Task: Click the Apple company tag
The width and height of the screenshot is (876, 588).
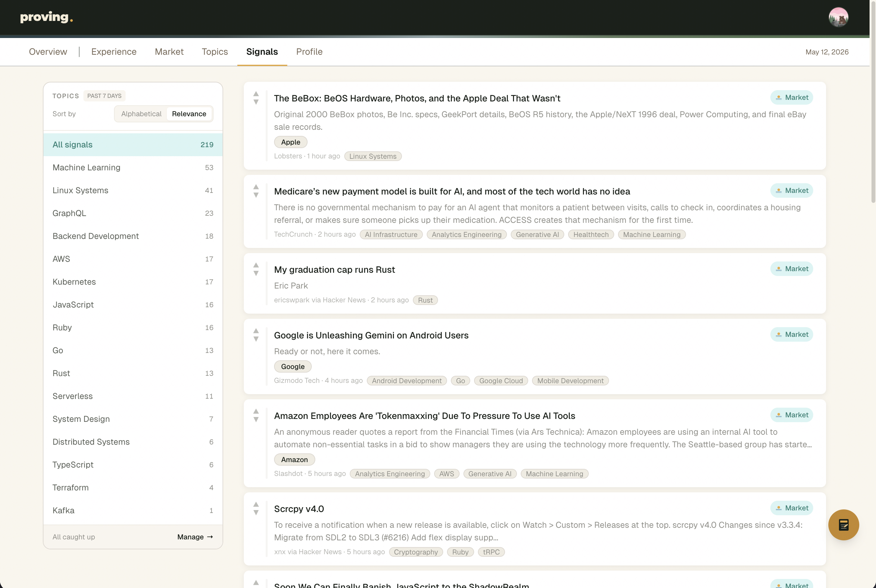Action: 290,142
